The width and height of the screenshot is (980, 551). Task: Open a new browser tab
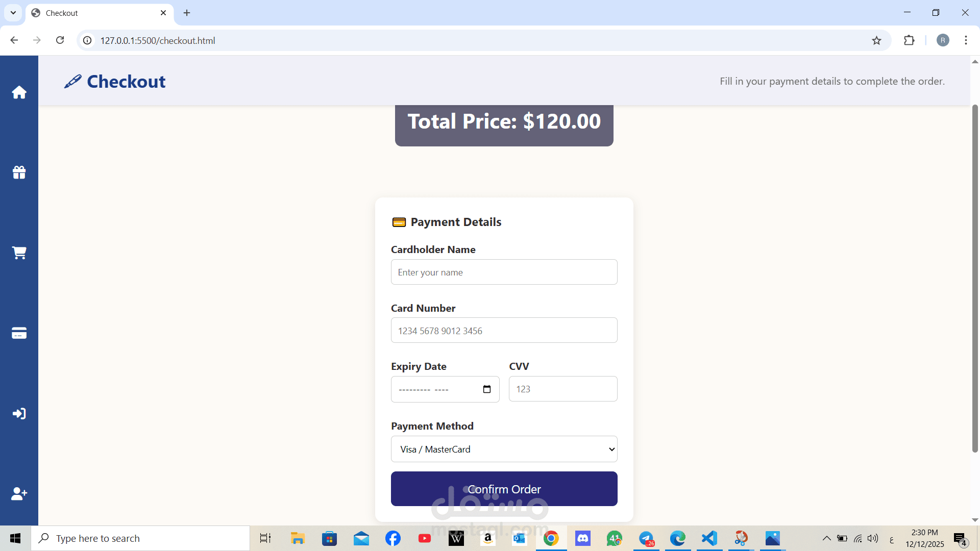(x=187, y=13)
